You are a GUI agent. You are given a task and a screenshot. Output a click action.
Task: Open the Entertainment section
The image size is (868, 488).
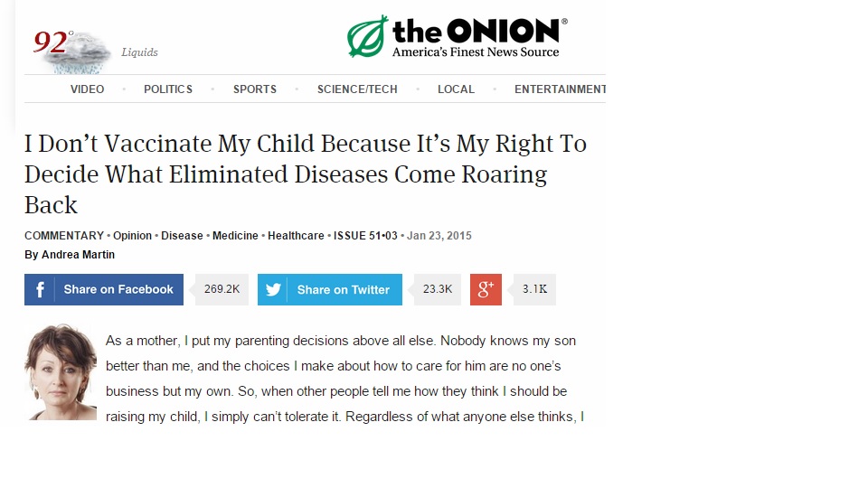[560, 89]
